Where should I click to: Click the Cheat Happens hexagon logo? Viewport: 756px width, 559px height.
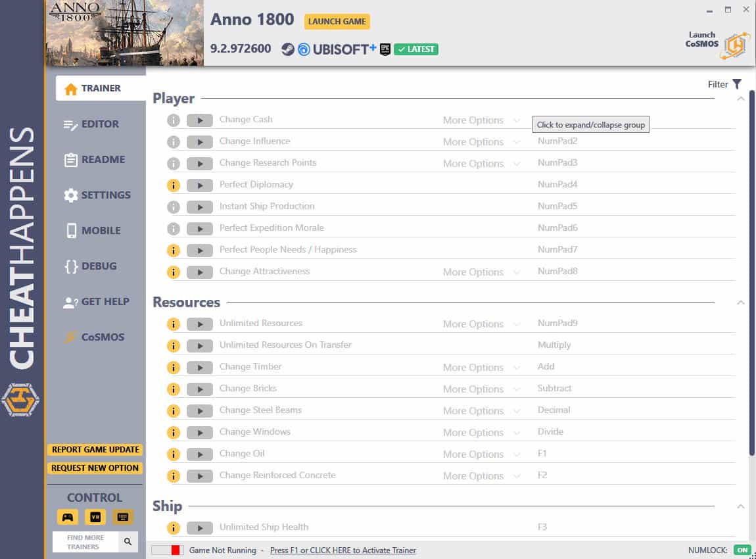coord(20,400)
